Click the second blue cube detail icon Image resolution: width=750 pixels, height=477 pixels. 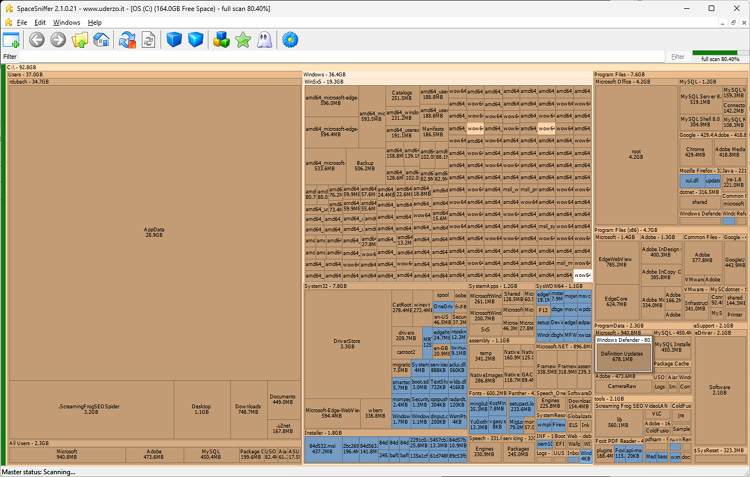point(196,40)
